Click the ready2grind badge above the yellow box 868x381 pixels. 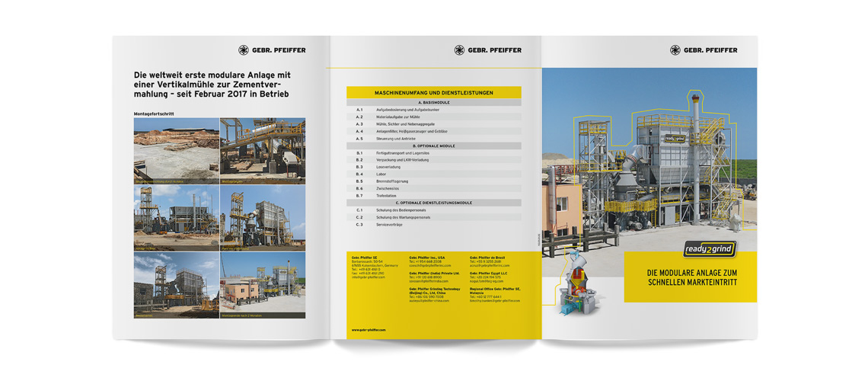pyautogui.click(x=711, y=249)
